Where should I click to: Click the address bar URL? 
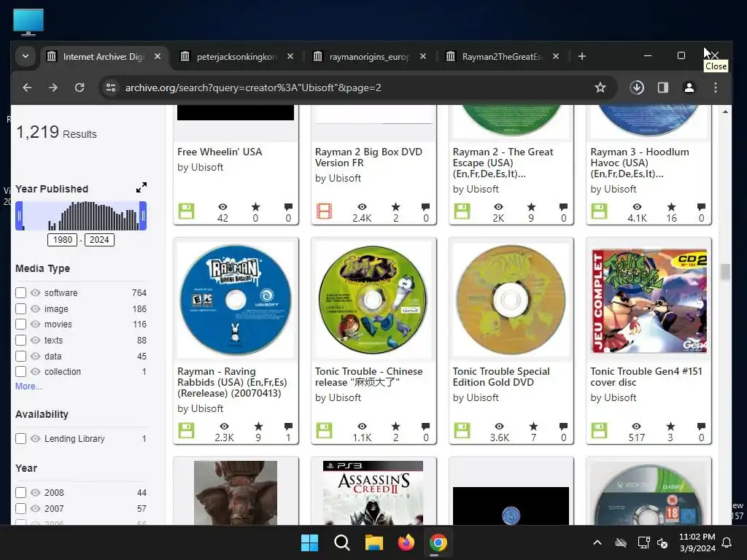[x=253, y=87]
